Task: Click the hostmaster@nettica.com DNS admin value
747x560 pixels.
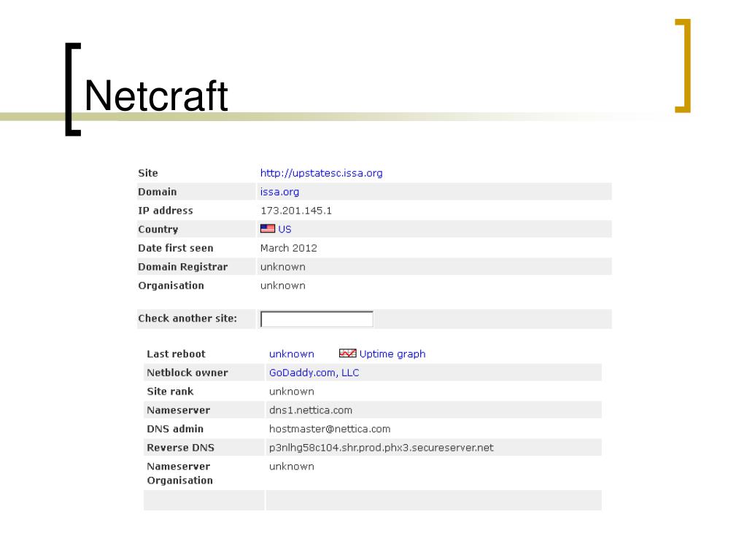Action: click(330, 429)
